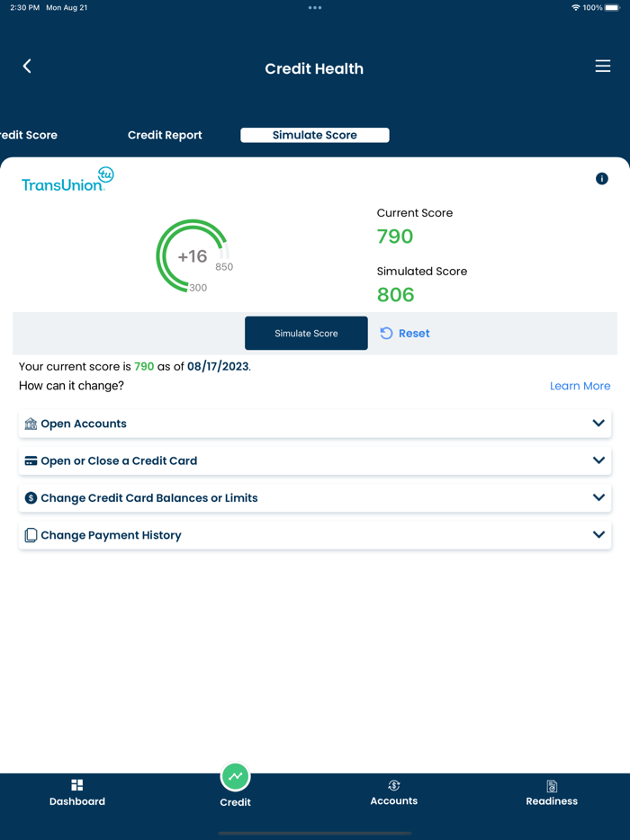
Task: Click the green score gauge ring
Action: click(x=193, y=256)
